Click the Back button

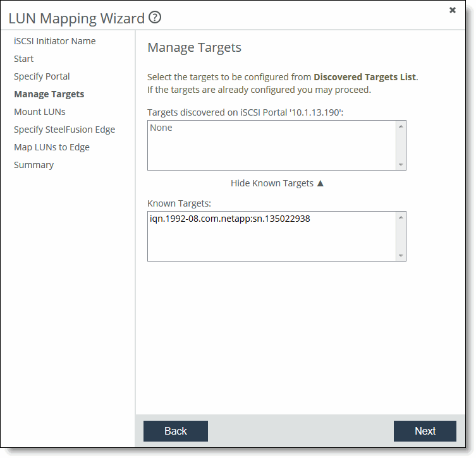coord(176,431)
